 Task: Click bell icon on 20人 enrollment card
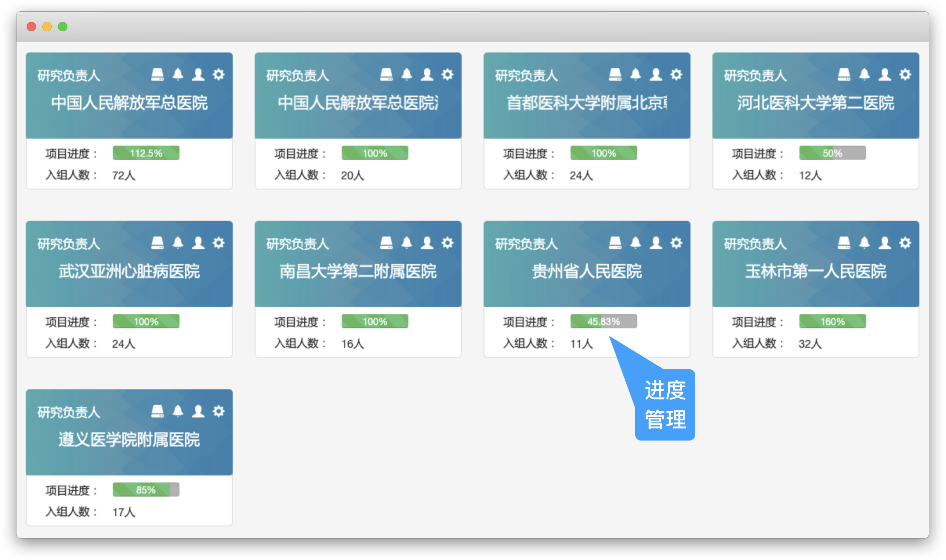tap(407, 74)
